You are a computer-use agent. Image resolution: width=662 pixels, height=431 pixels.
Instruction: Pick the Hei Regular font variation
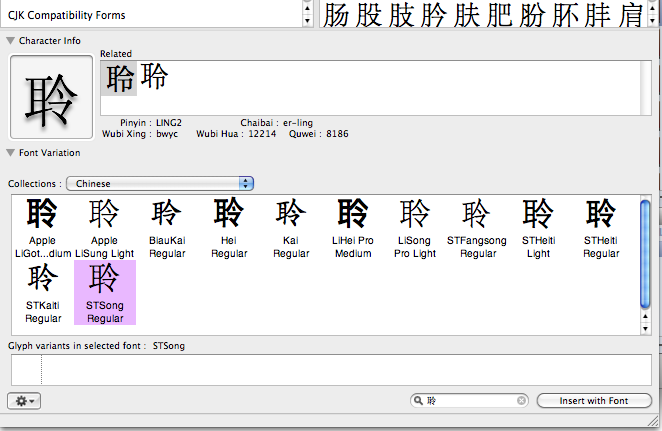(229, 228)
